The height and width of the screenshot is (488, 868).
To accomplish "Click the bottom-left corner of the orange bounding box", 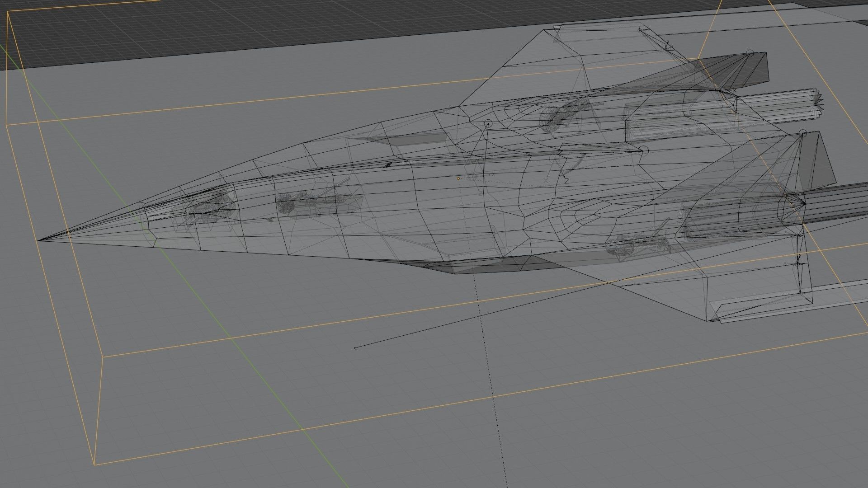I will click(95, 465).
